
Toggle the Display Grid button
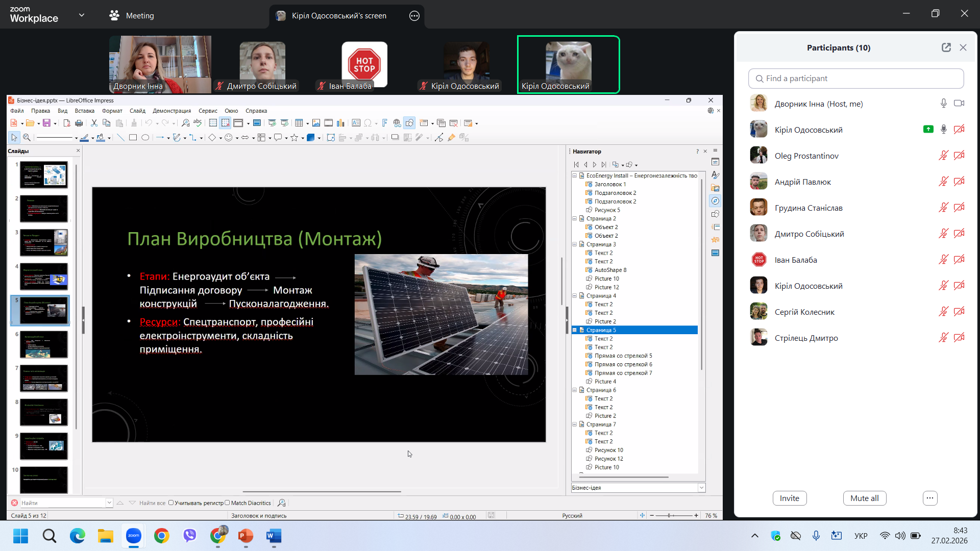(213, 123)
